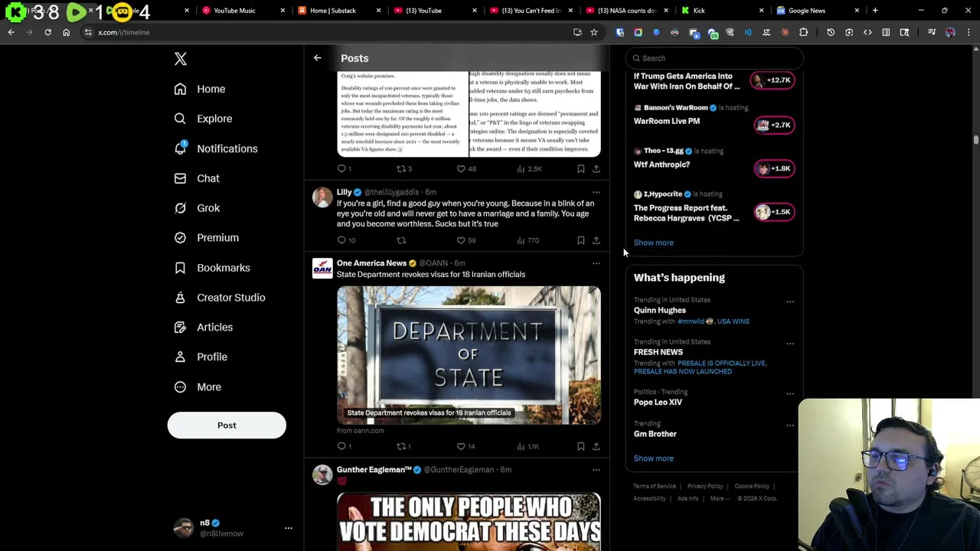Open options for FRESH NEWS trend
The width and height of the screenshot is (980, 551).
789,344
